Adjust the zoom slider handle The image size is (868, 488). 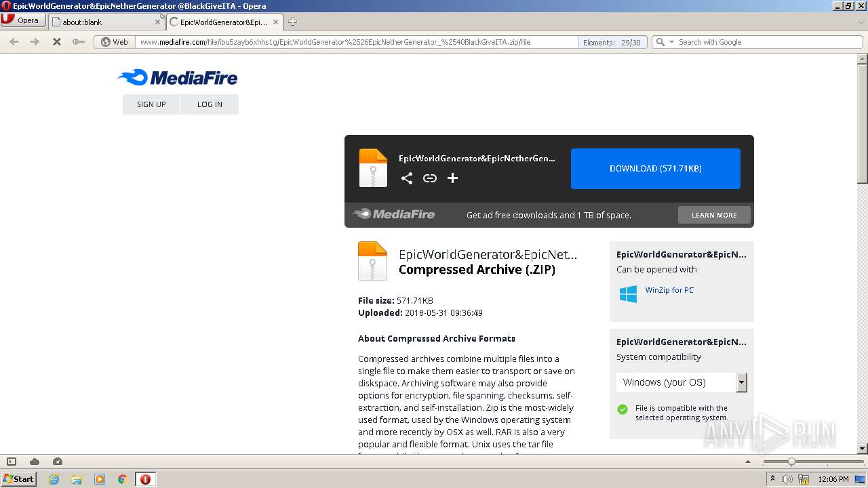click(791, 462)
